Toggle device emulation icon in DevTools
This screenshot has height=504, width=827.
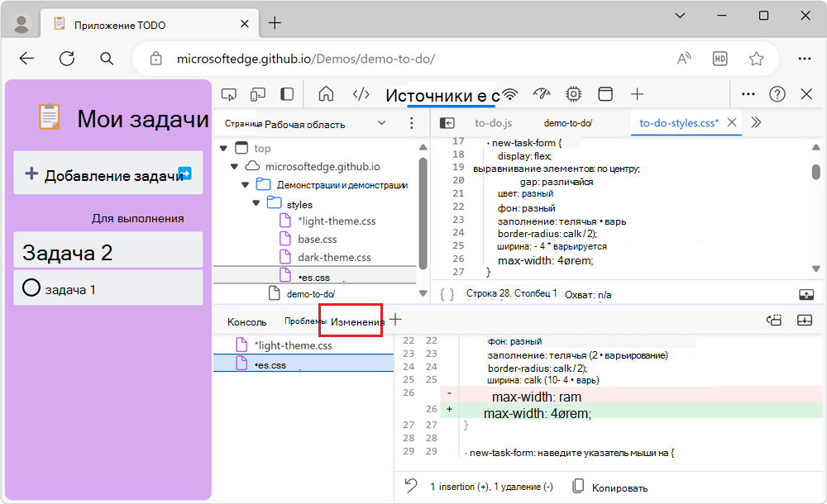[257, 94]
